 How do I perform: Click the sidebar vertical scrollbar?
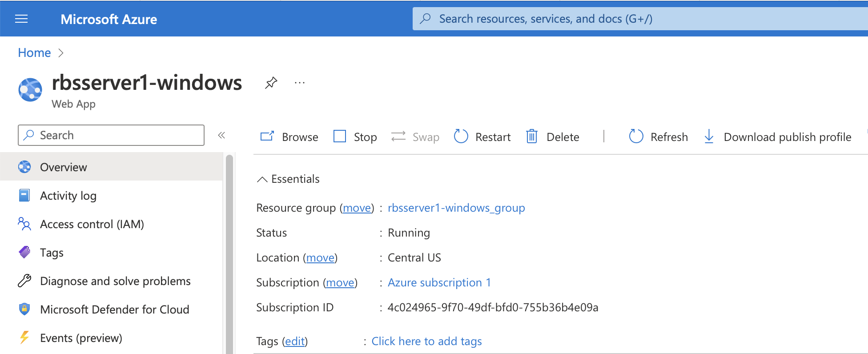coord(229,253)
